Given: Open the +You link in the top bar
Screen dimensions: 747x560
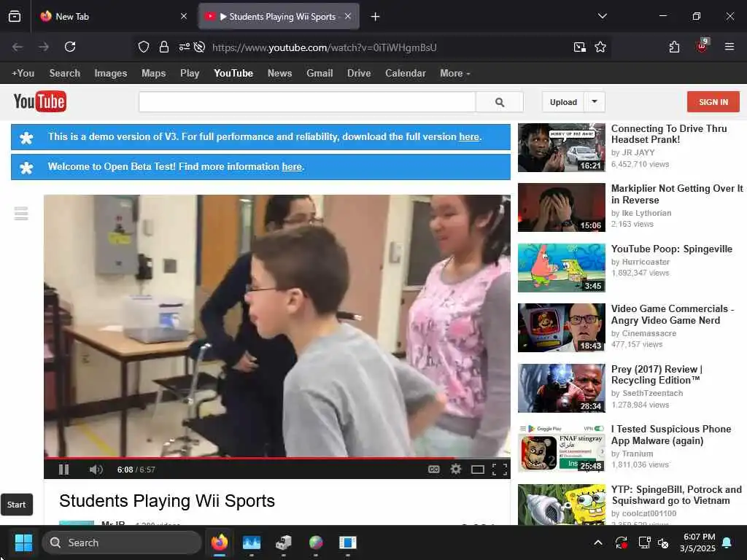Looking at the screenshot, I should coord(23,74).
